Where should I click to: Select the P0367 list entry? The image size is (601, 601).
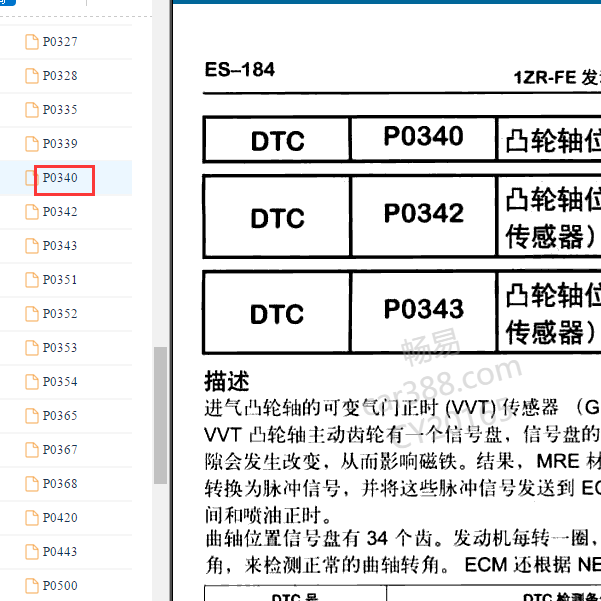[60, 450]
